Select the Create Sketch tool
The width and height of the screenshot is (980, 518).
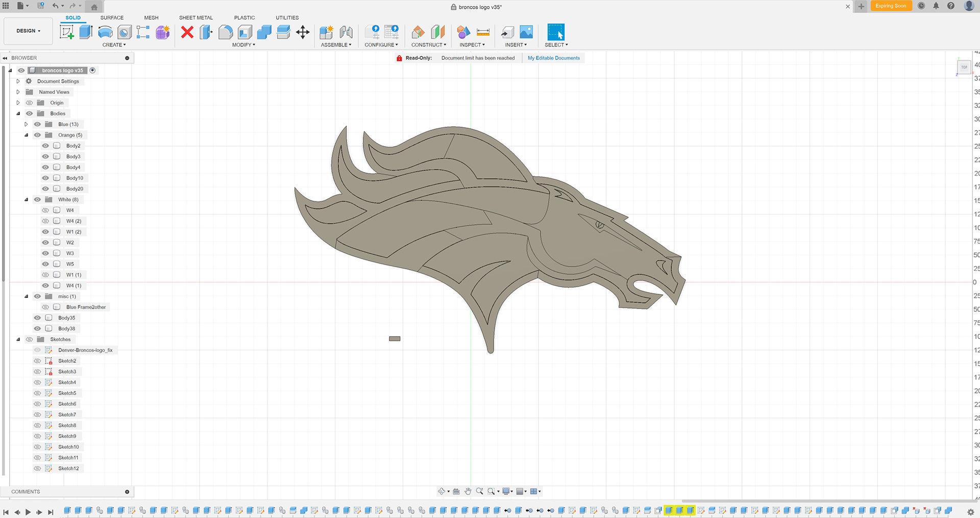67,32
